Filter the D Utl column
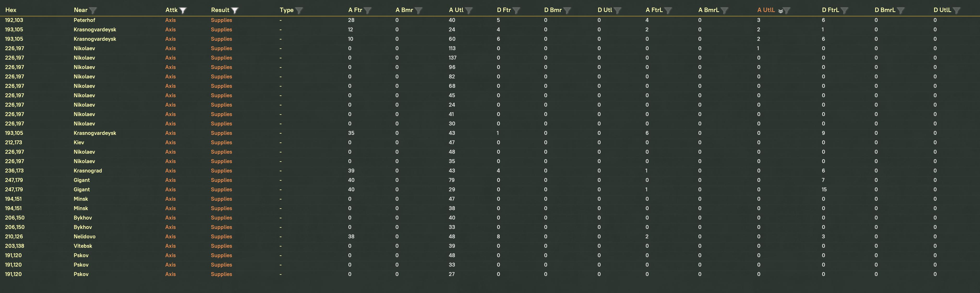The width and height of the screenshot is (980, 293). click(617, 10)
